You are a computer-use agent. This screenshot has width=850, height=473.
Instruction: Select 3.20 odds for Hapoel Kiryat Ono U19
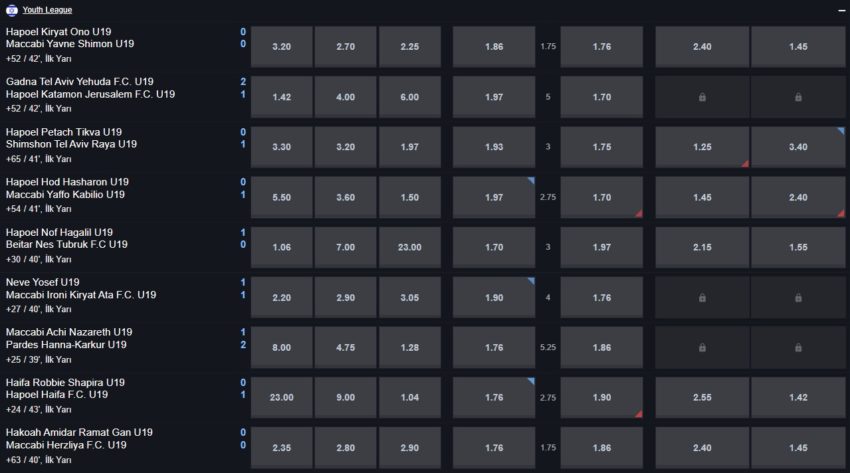click(x=281, y=47)
